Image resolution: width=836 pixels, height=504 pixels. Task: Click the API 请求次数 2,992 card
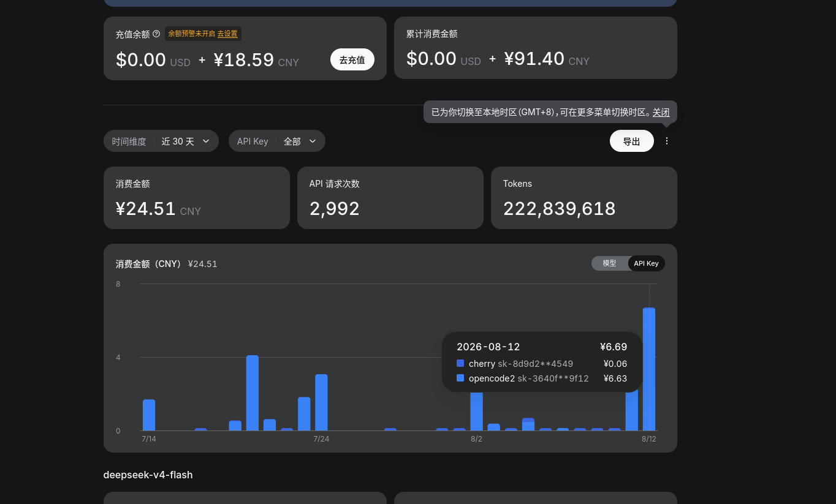tap(390, 198)
